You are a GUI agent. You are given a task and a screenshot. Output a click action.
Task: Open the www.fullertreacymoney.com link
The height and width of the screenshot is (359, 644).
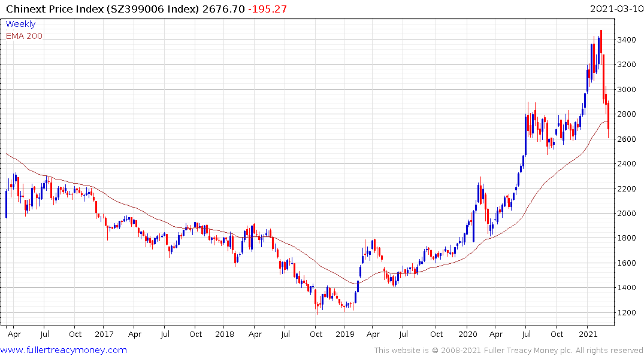64,350
